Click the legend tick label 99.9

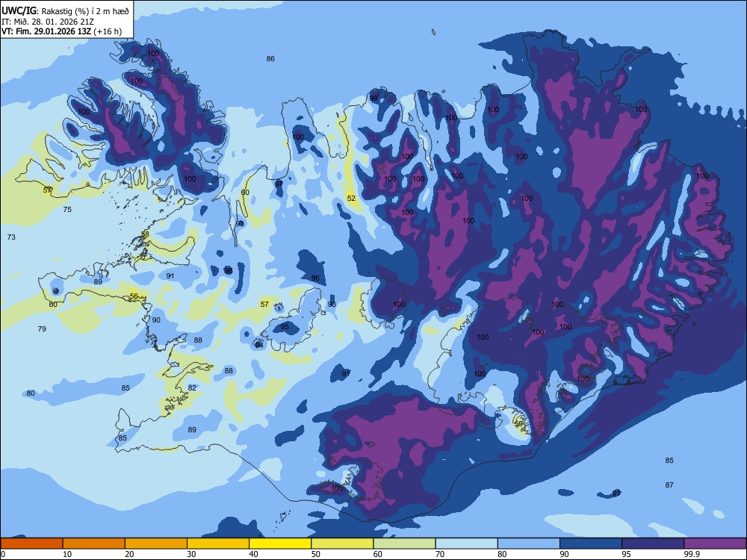pyautogui.click(x=692, y=554)
